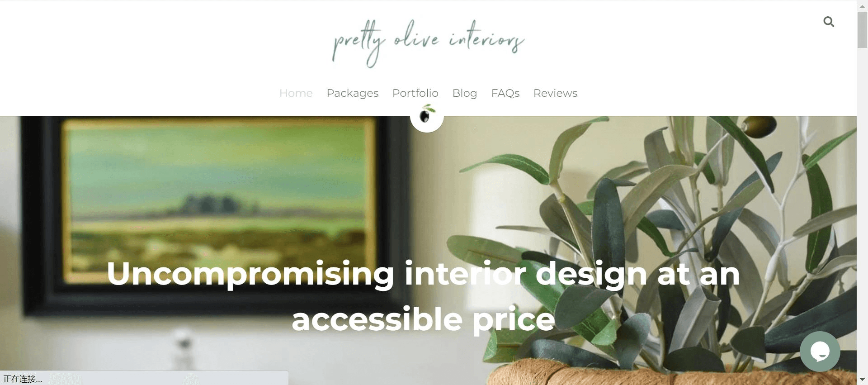Go to the Home menu item

296,93
